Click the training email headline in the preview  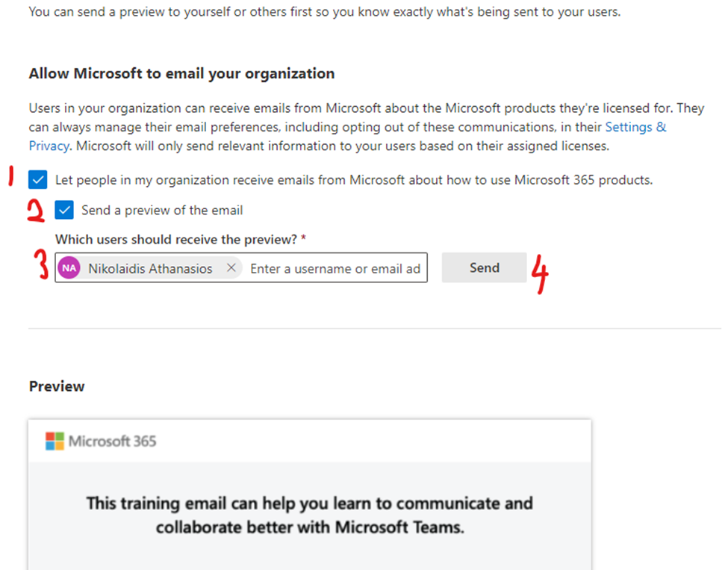tap(309, 515)
